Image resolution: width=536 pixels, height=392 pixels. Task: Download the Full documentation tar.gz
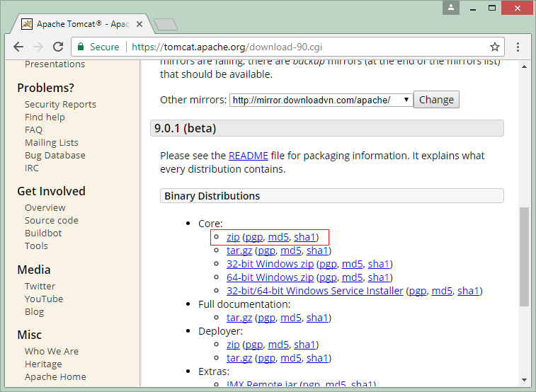(239, 318)
